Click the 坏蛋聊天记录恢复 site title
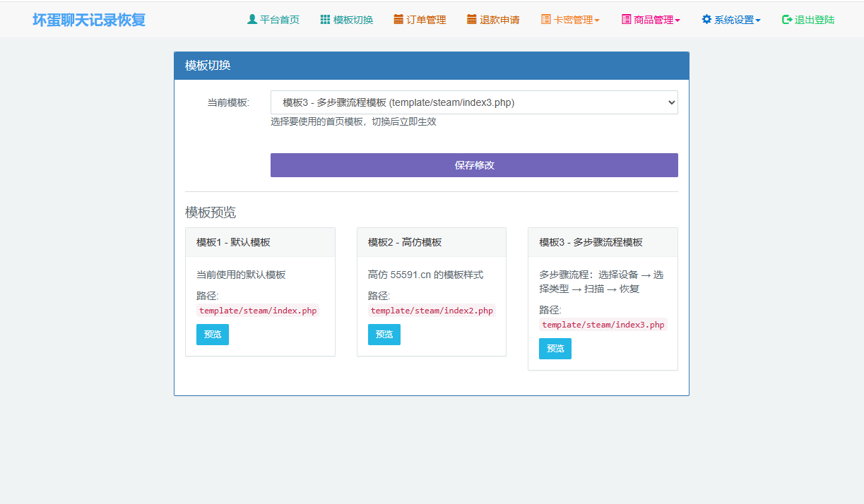Image resolution: width=864 pixels, height=504 pixels. tap(89, 20)
